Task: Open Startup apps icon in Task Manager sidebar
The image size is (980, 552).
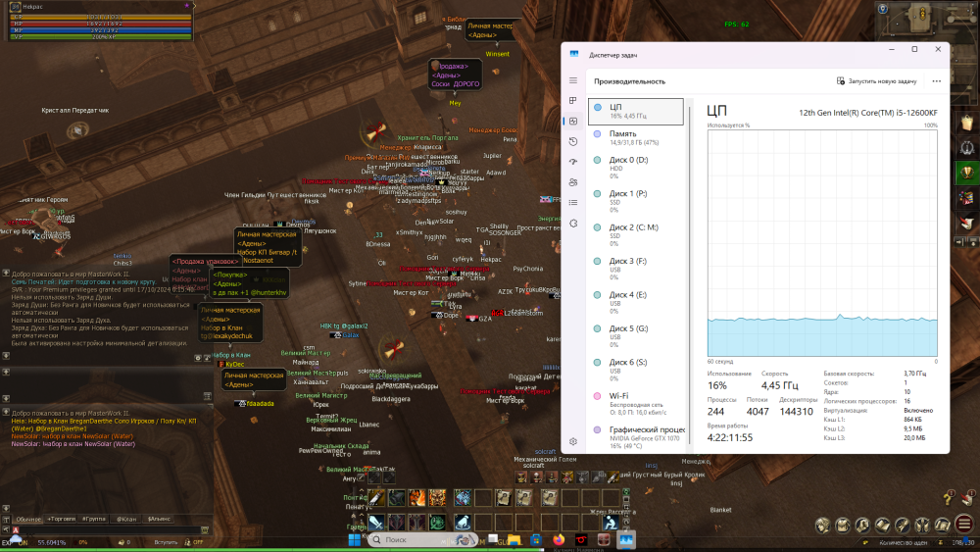Action: (x=573, y=162)
